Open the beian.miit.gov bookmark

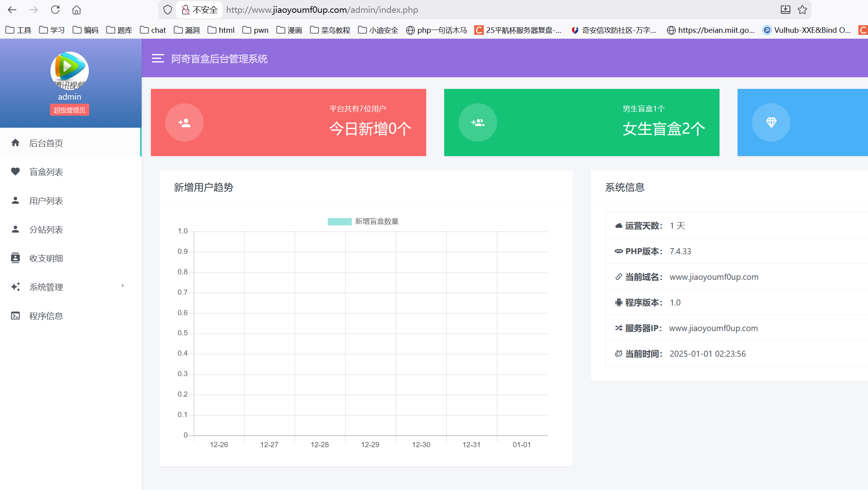click(x=711, y=30)
